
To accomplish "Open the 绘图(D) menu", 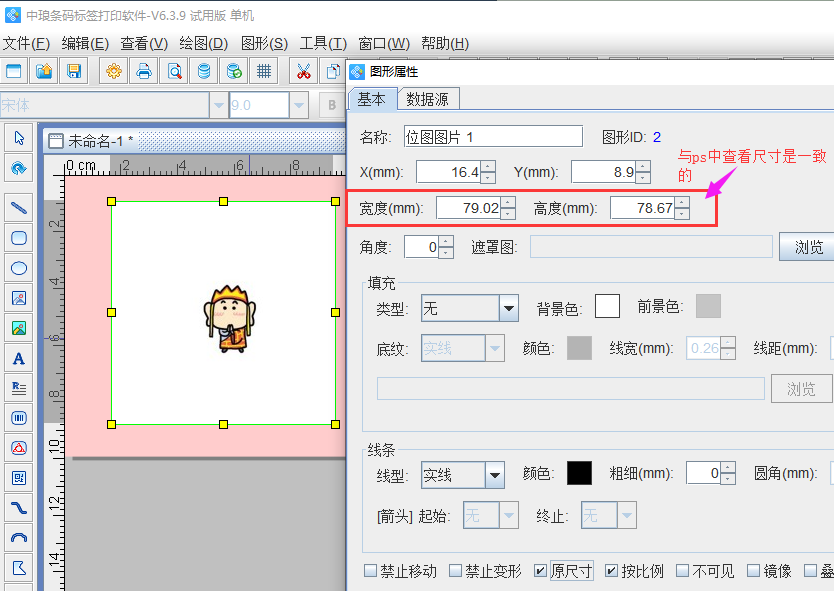I will [204, 43].
